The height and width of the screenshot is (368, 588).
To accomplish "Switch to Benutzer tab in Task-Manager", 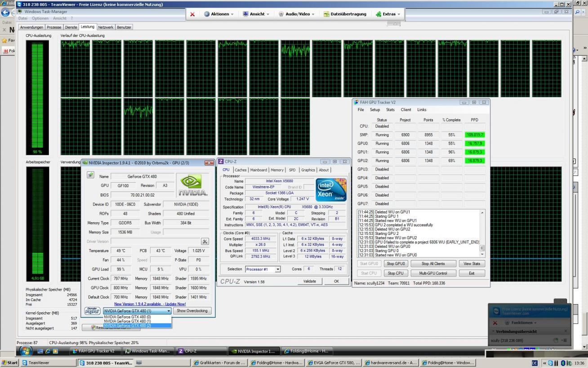I will [124, 27].
